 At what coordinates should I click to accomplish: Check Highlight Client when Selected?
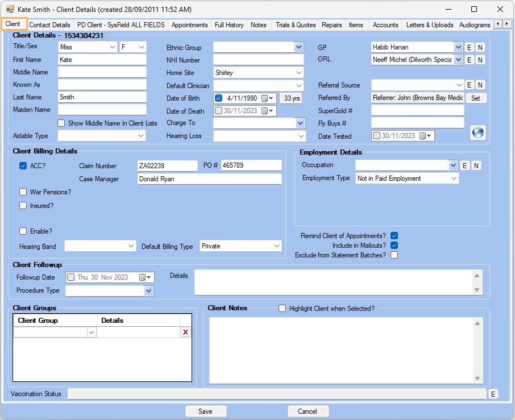point(282,308)
